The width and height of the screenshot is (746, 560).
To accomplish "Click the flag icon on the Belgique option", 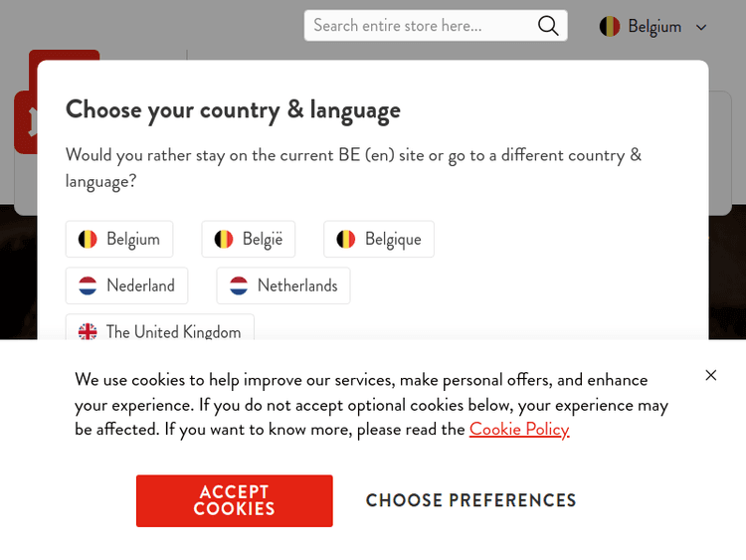I will 346,239.
